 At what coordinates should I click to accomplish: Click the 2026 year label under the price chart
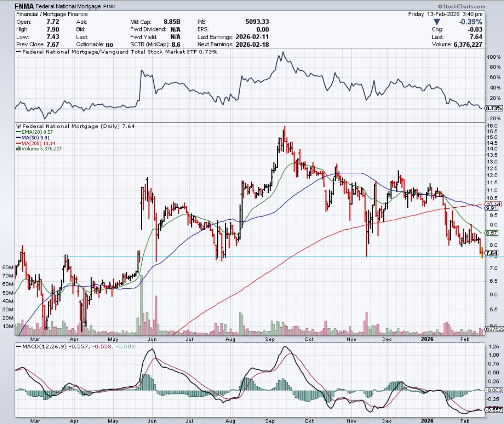pos(427,339)
